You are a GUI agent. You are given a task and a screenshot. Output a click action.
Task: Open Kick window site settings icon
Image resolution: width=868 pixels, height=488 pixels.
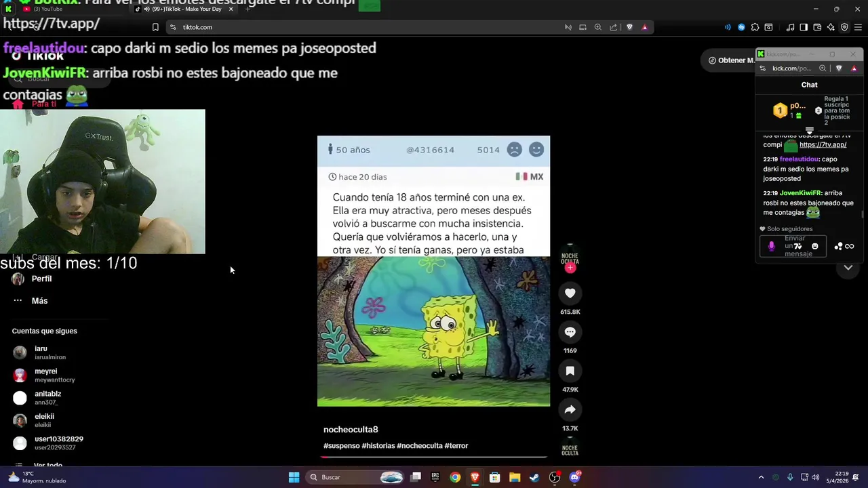coord(763,68)
